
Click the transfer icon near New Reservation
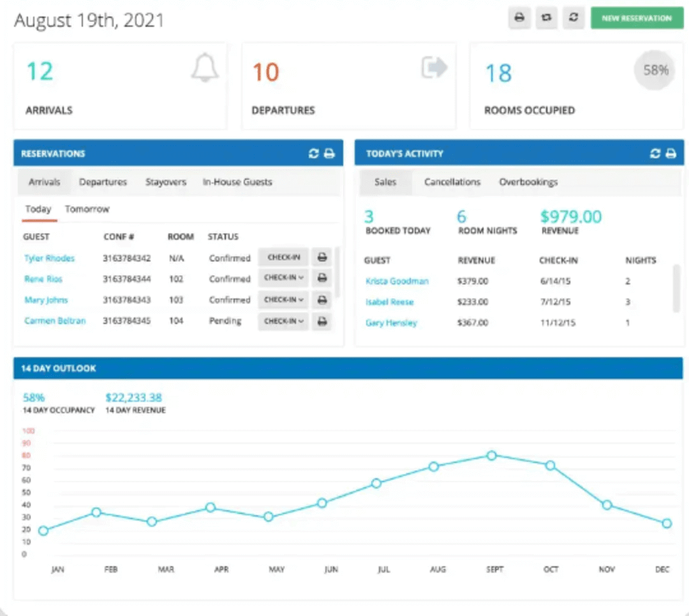click(x=546, y=18)
